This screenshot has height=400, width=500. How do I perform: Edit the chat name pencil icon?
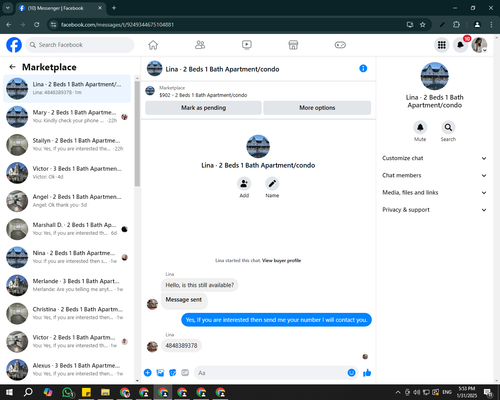coord(272,184)
